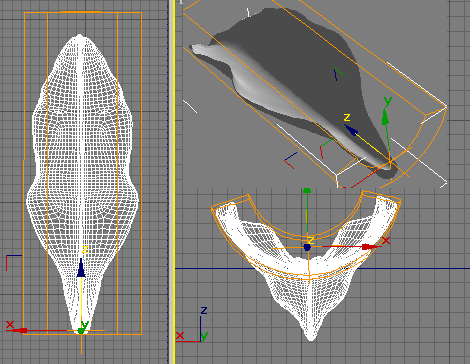Viewport: 470px width, 364px height.
Task: Select the blue Z-axis arrow in the left wireframe viewport
Action: (81, 268)
